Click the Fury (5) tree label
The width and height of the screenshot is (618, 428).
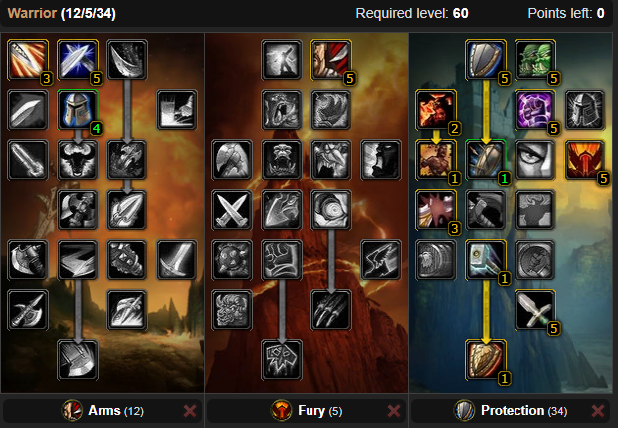[x=320, y=411]
